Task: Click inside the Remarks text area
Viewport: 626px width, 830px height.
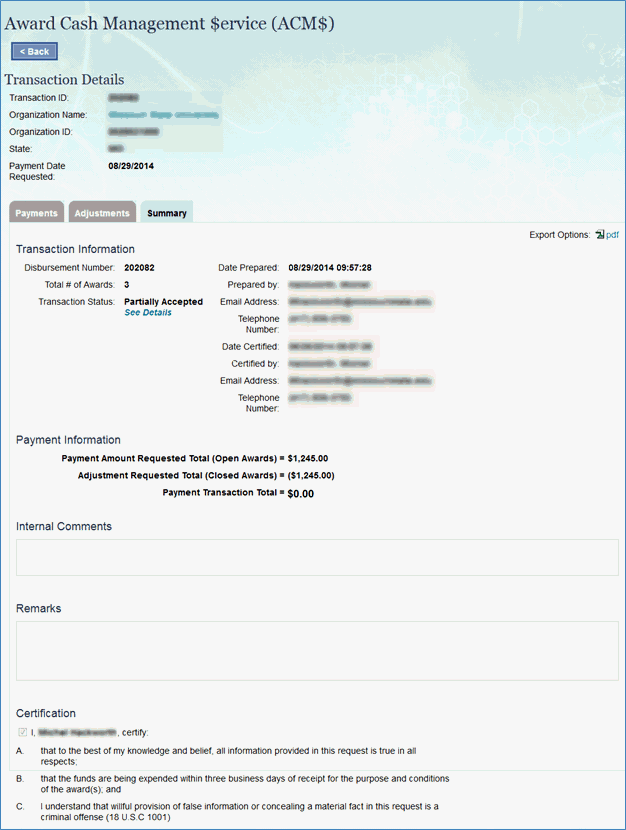Action: coord(317,650)
